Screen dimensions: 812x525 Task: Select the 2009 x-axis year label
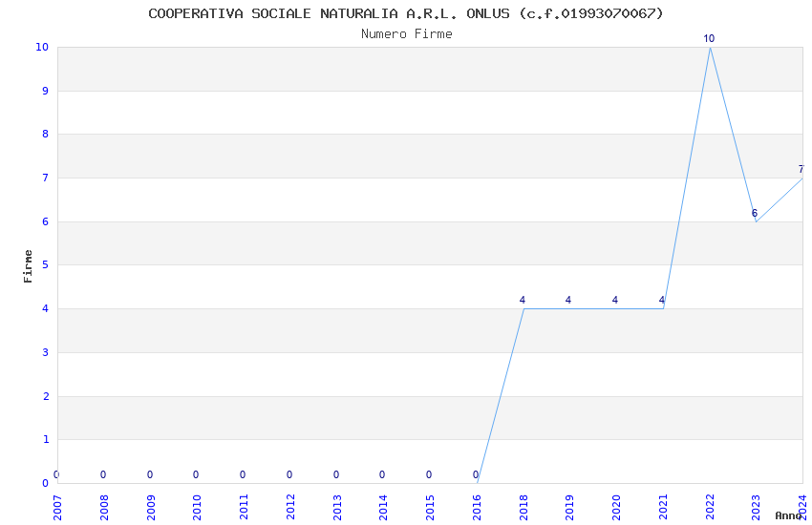click(x=151, y=507)
